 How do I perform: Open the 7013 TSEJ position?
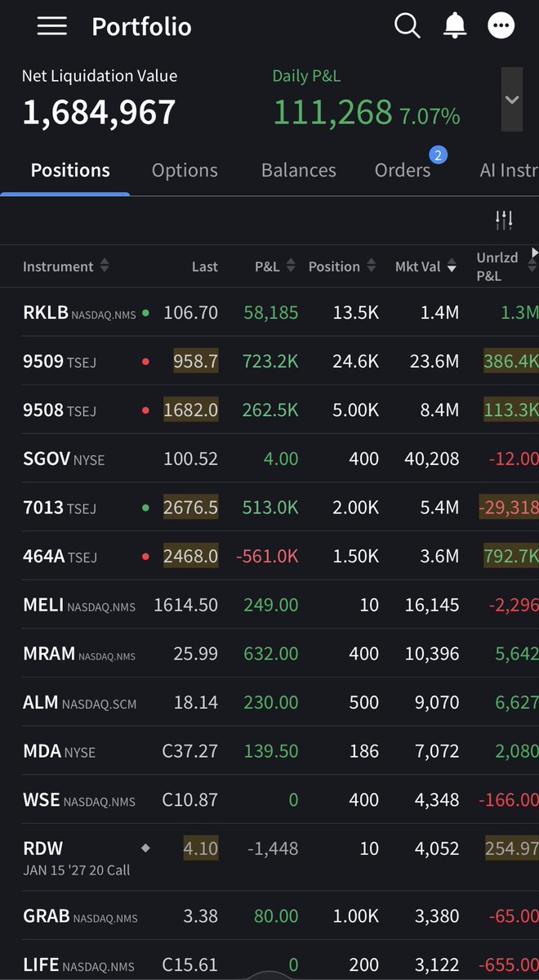[269, 508]
